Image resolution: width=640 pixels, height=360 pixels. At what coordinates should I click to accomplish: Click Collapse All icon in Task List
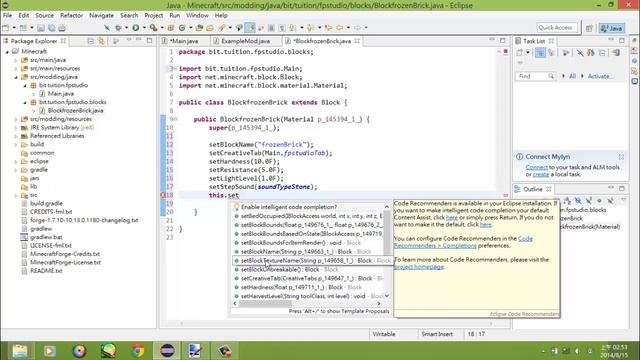(x=602, y=53)
